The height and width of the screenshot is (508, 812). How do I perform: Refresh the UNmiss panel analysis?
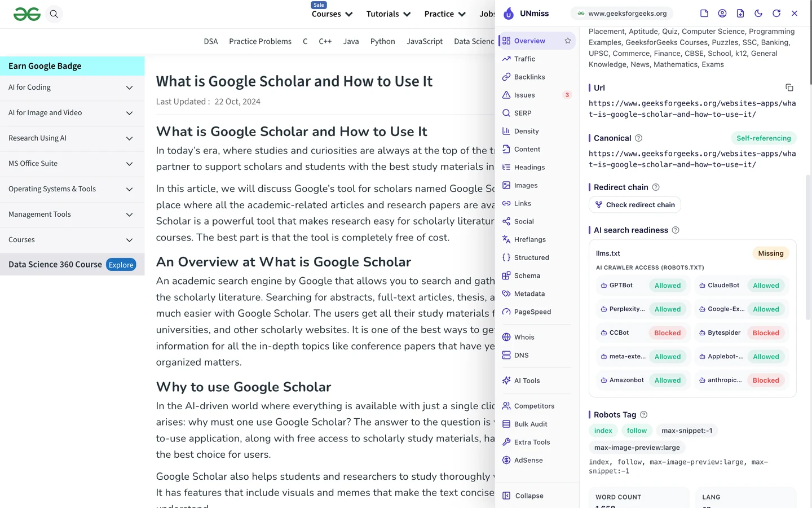pos(776,14)
